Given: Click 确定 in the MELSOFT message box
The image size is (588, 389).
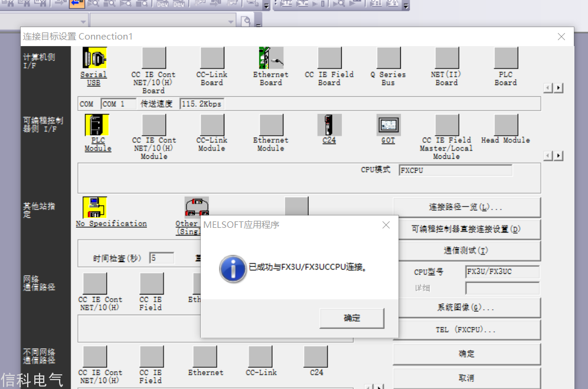Looking at the screenshot, I should point(352,318).
